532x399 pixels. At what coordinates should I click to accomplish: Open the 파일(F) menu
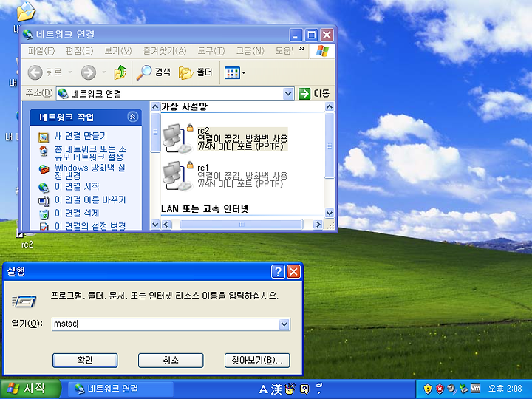41,51
